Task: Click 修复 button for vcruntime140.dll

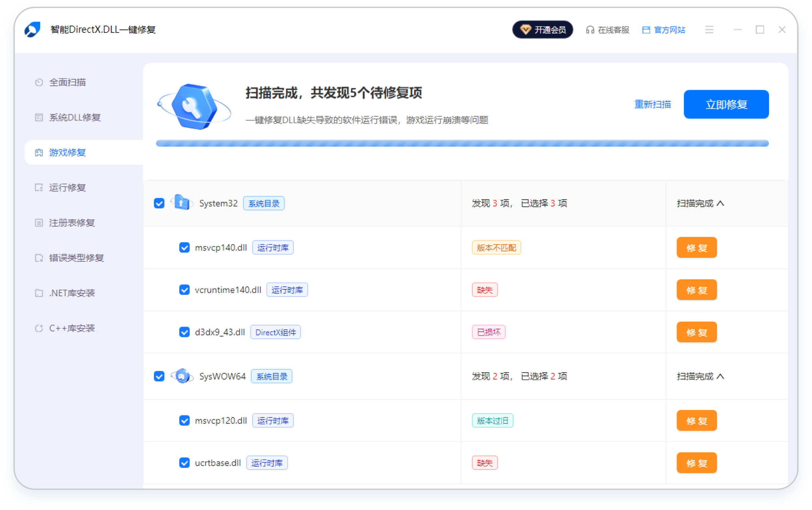Action: pos(696,290)
